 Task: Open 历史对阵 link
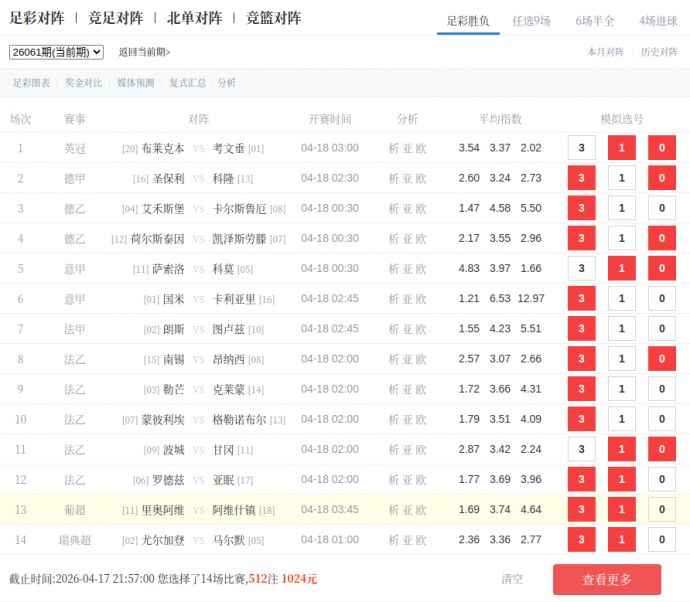coord(659,52)
